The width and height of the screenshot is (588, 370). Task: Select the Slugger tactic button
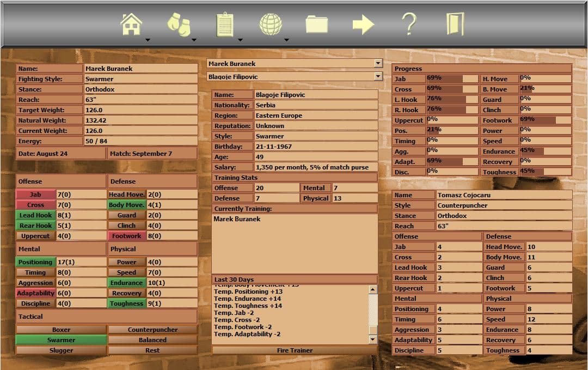click(x=62, y=350)
